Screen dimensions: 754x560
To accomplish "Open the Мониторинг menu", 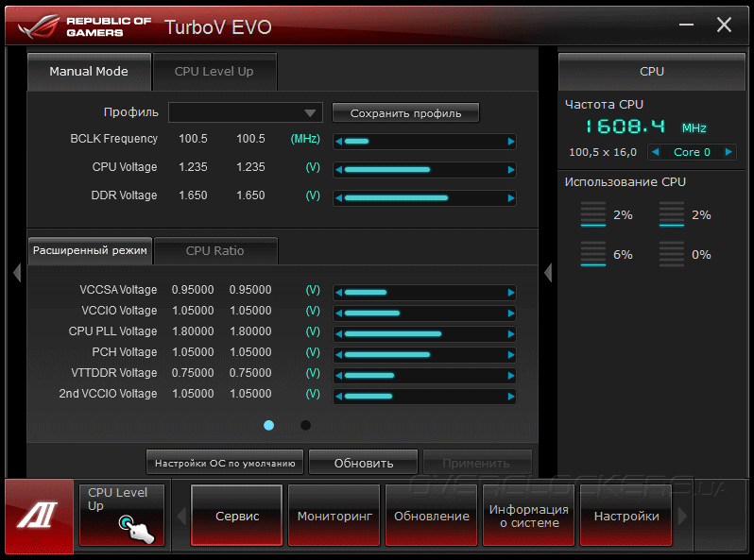I will 334,516.
